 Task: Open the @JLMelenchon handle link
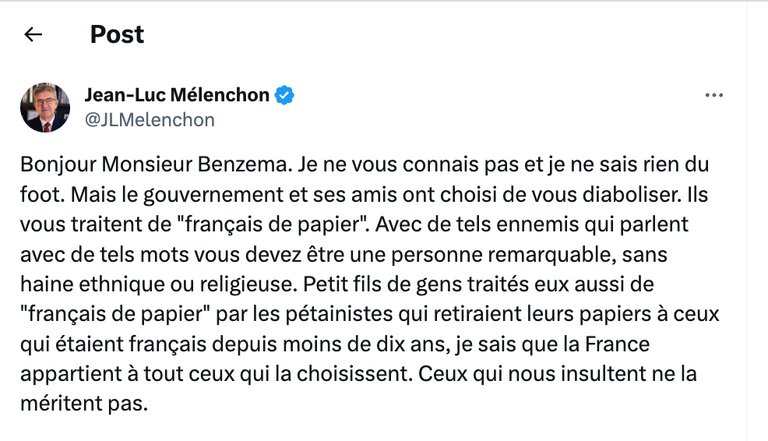(x=149, y=120)
